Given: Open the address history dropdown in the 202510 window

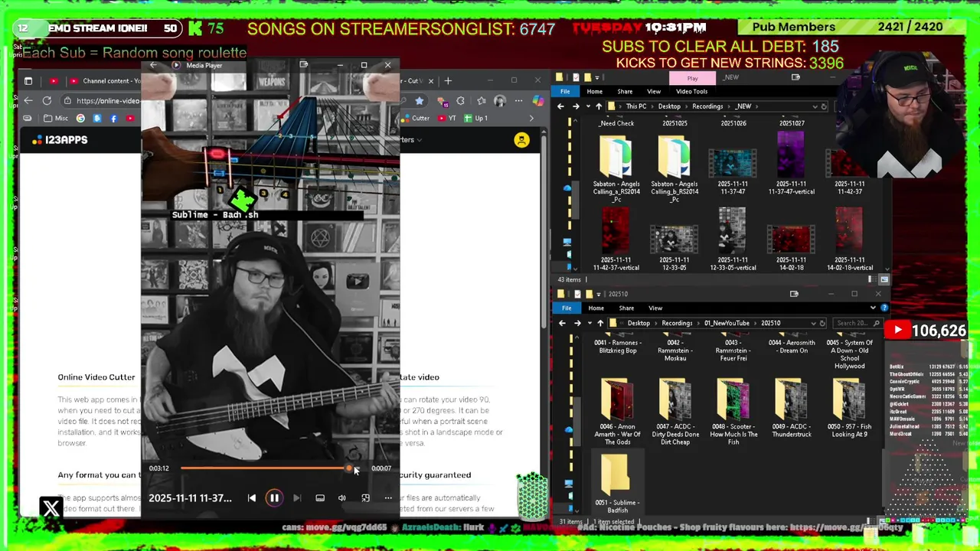Looking at the screenshot, I should pyautogui.click(x=813, y=323).
